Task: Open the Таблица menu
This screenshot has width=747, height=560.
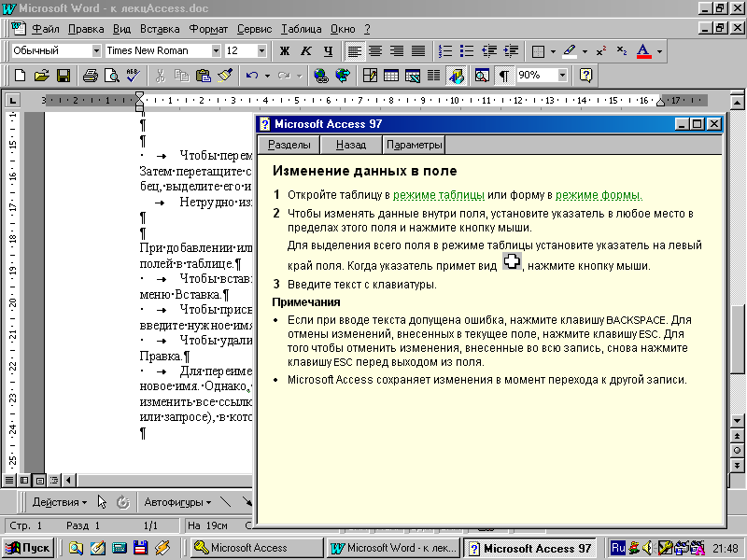Action: [x=301, y=29]
